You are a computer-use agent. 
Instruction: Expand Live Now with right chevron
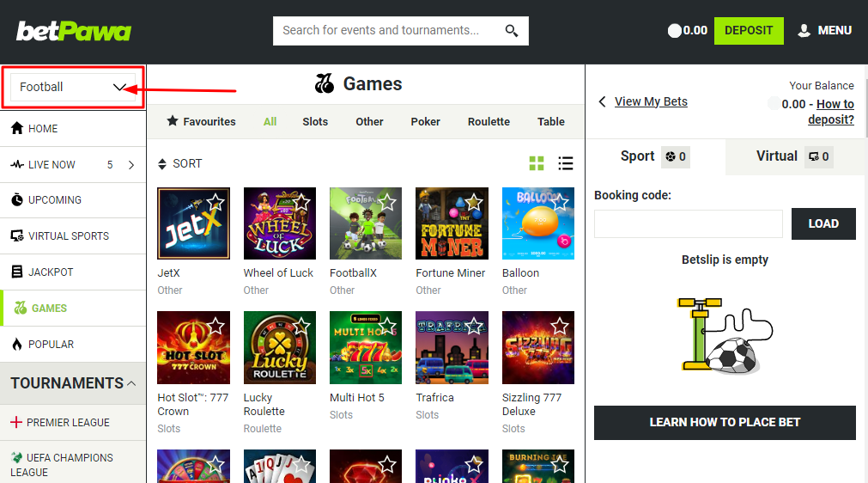[x=131, y=164]
